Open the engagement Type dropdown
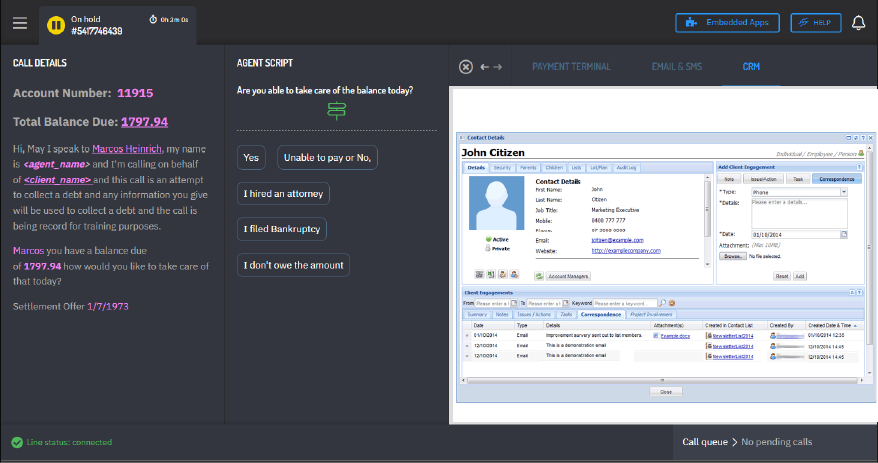 click(844, 192)
